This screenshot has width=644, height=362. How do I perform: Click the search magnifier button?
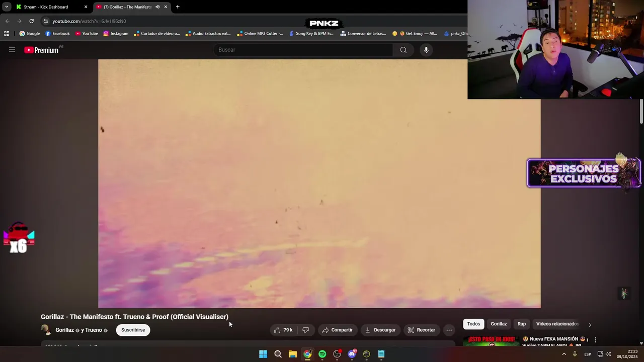point(404,50)
